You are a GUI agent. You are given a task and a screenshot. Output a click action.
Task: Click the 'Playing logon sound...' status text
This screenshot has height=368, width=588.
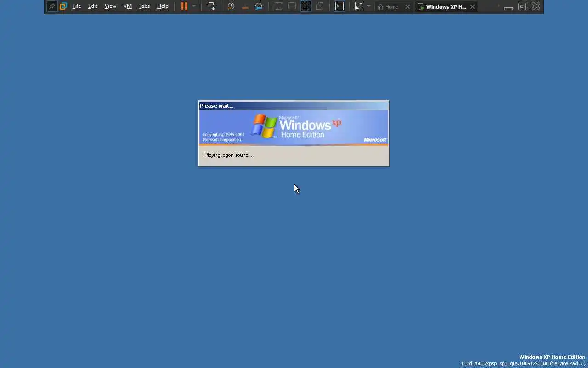coord(228,155)
